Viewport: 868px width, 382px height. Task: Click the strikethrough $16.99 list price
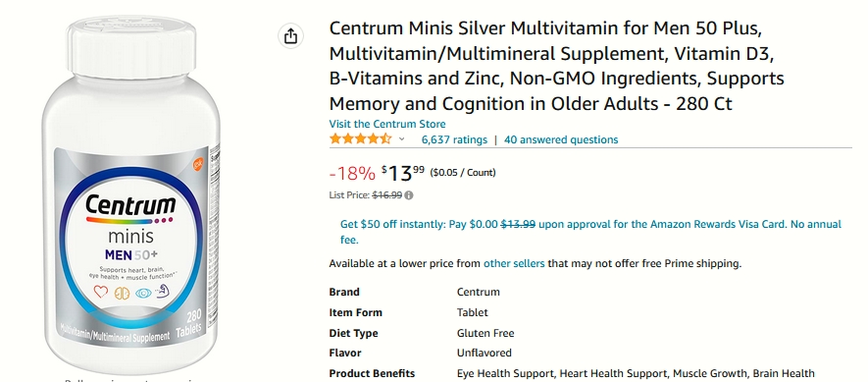click(387, 195)
